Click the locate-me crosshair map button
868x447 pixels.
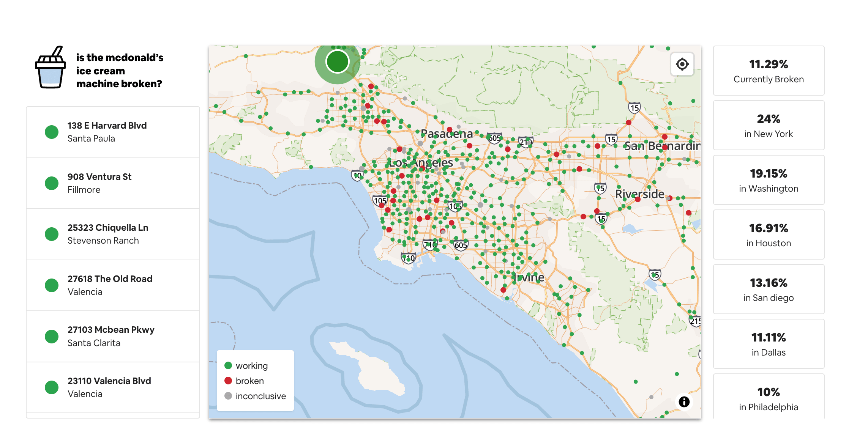(682, 64)
